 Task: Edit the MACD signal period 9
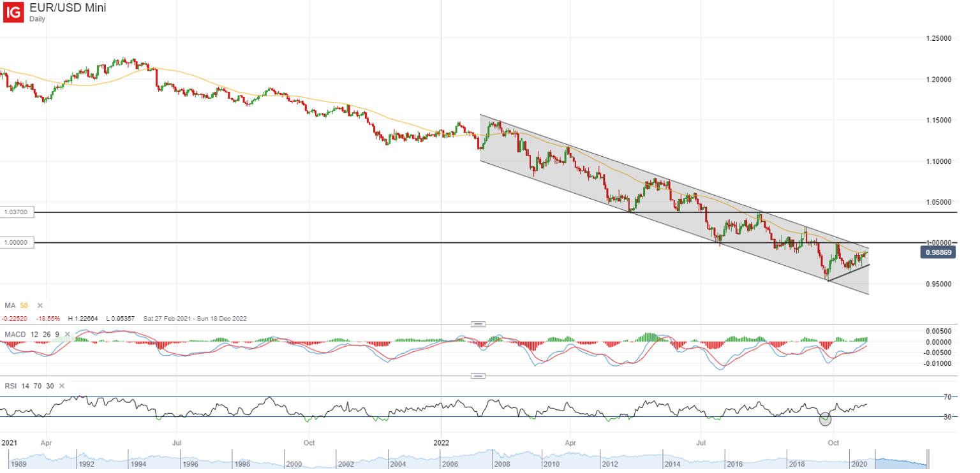click(x=56, y=334)
